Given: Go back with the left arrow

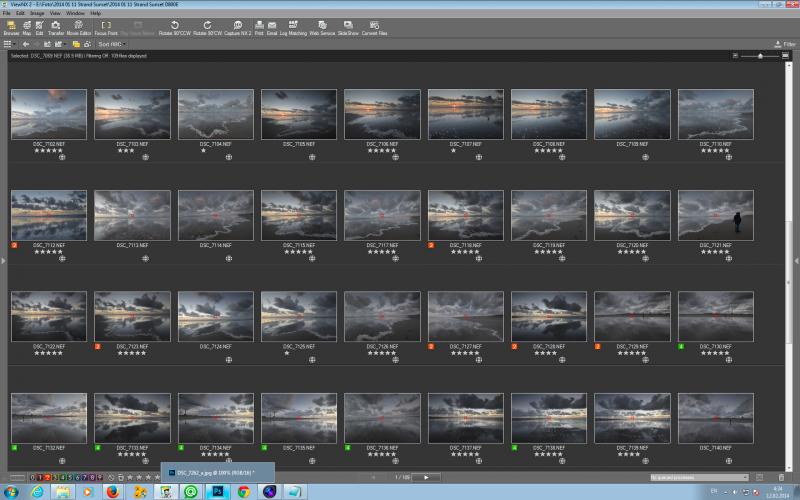Looking at the screenshot, I should (x=26, y=44).
